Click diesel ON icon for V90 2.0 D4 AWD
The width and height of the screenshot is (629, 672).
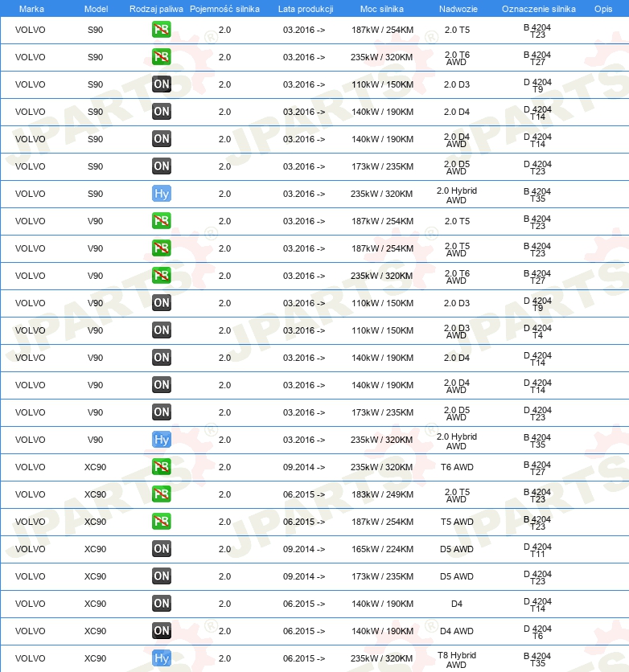(161, 385)
